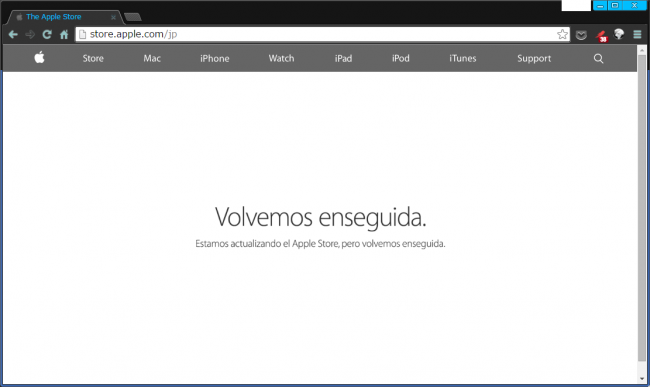Click the page icon in the address bar
650x387 pixels.
click(82, 34)
